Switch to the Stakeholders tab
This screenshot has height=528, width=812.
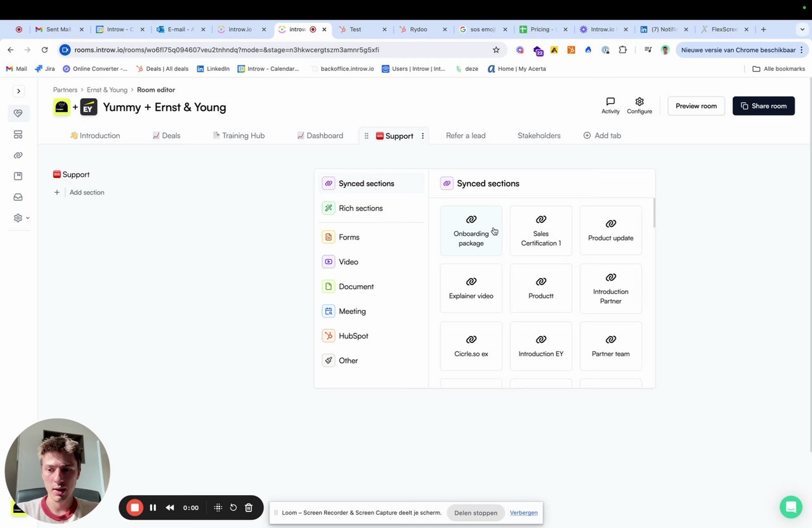pos(539,136)
